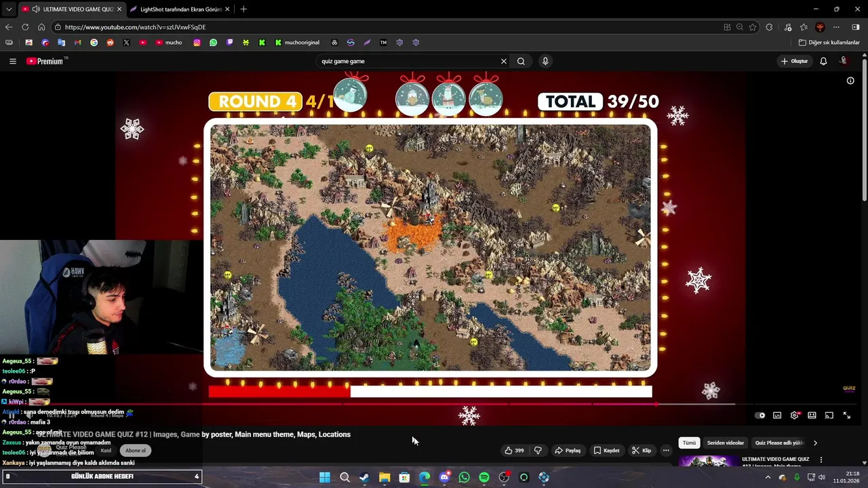Viewport: 868px width, 488px height.
Task: Open the browser zoom-out indicator
Action: point(740,27)
